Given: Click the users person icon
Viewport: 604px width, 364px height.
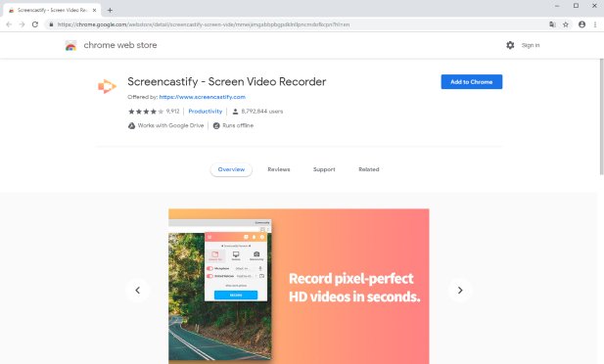Looking at the screenshot, I should 235,112.
